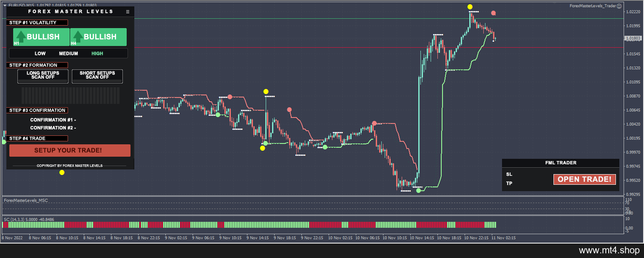The height and width of the screenshot is (258, 644).
Task: Choose the HIGH volatility level
Action: tap(97, 54)
